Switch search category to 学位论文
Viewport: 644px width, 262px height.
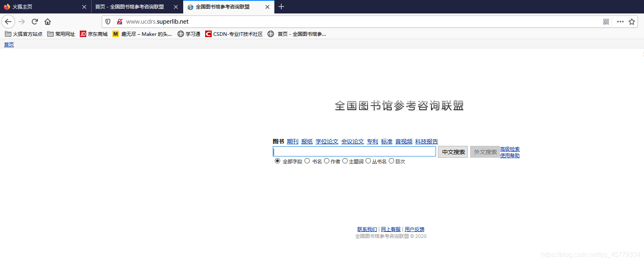(x=327, y=141)
